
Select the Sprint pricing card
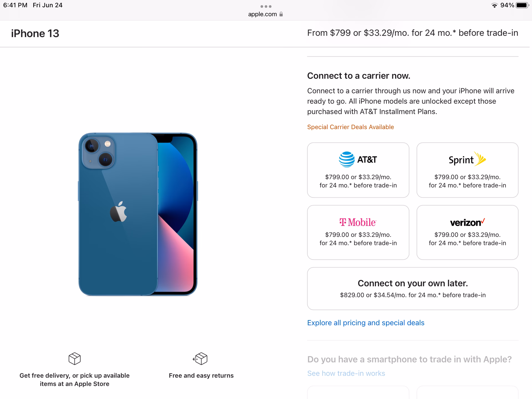click(x=467, y=170)
